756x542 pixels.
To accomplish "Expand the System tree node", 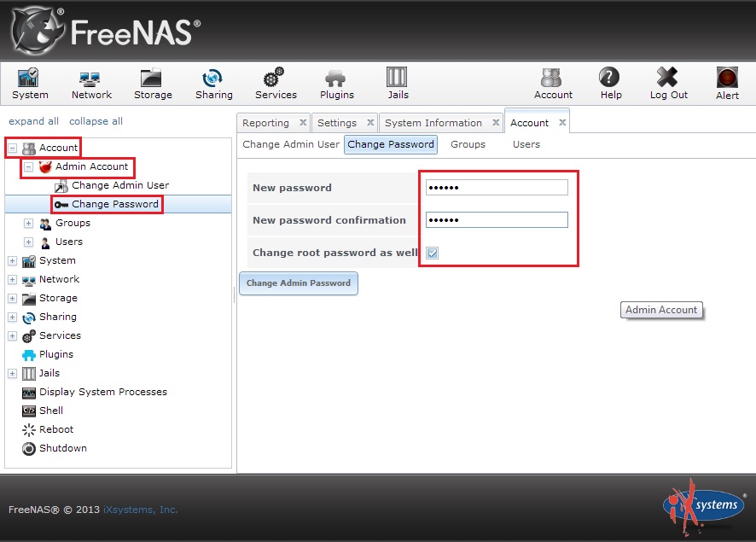I will click(x=13, y=261).
